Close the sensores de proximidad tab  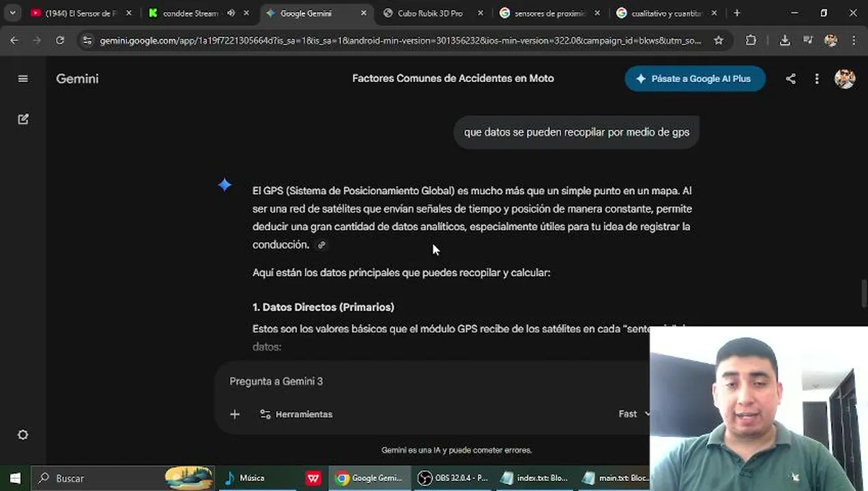pyautogui.click(x=598, y=13)
